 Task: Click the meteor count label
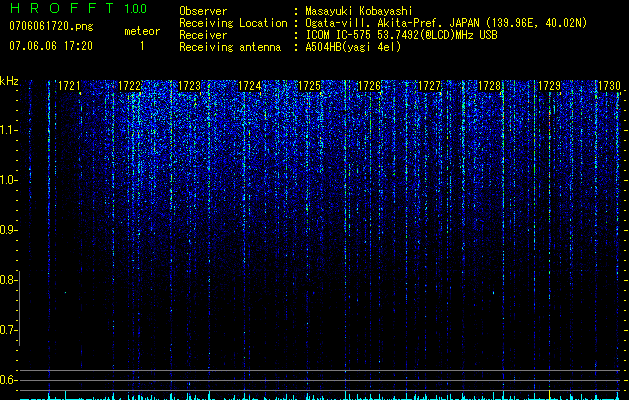tap(142, 31)
